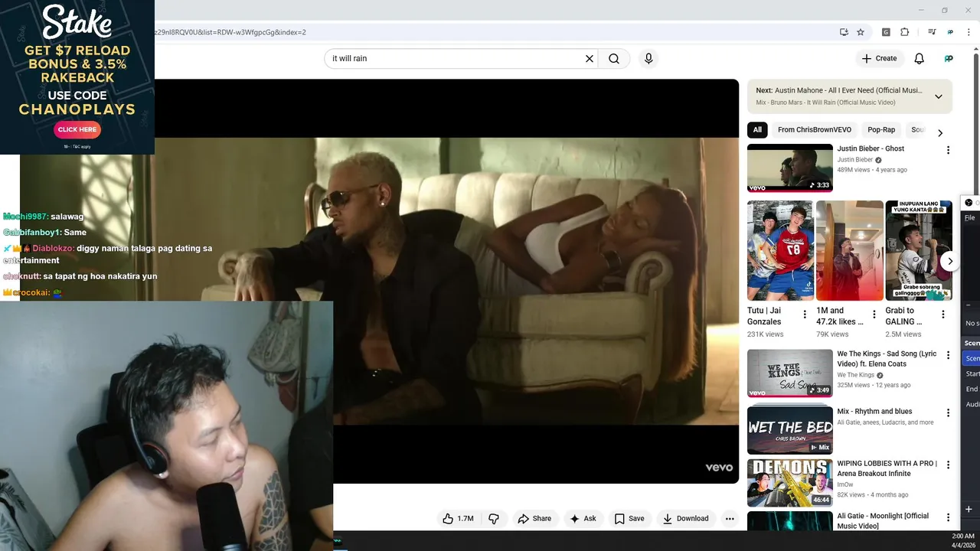Open Chrome profile icon in toolbar
The image size is (980, 551).
(950, 32)
